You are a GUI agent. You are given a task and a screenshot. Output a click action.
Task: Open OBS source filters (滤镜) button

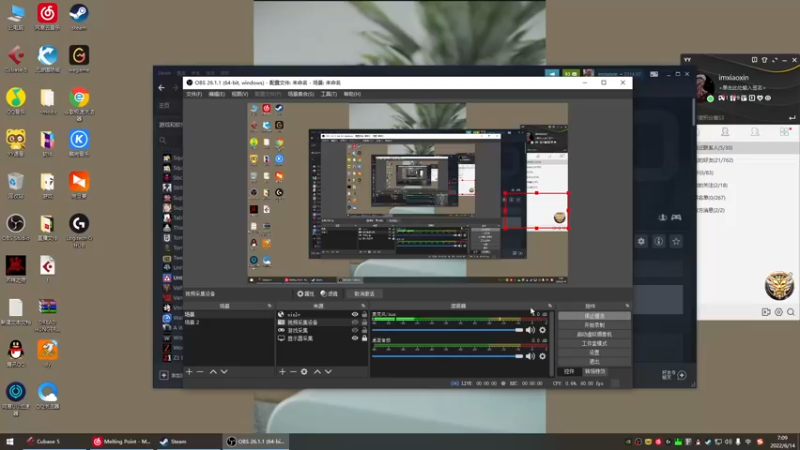tap(329, 294)
